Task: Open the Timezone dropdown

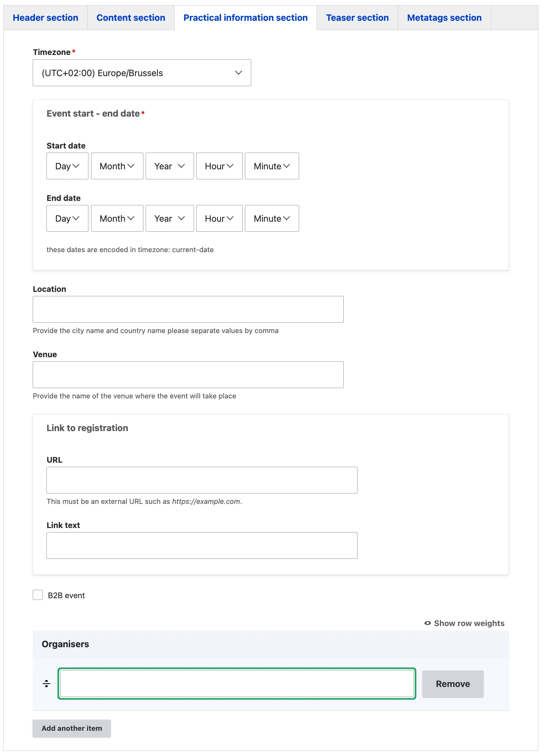Action: (142, 73)
